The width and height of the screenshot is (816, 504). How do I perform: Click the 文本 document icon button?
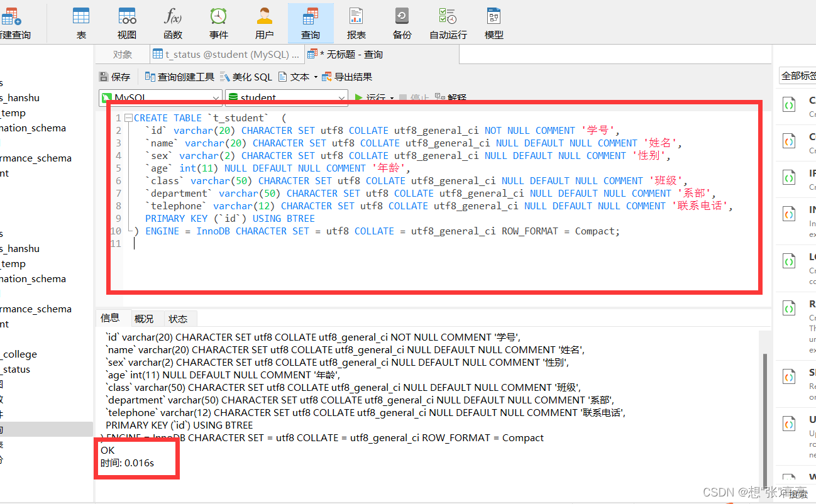tap(294, 77)
